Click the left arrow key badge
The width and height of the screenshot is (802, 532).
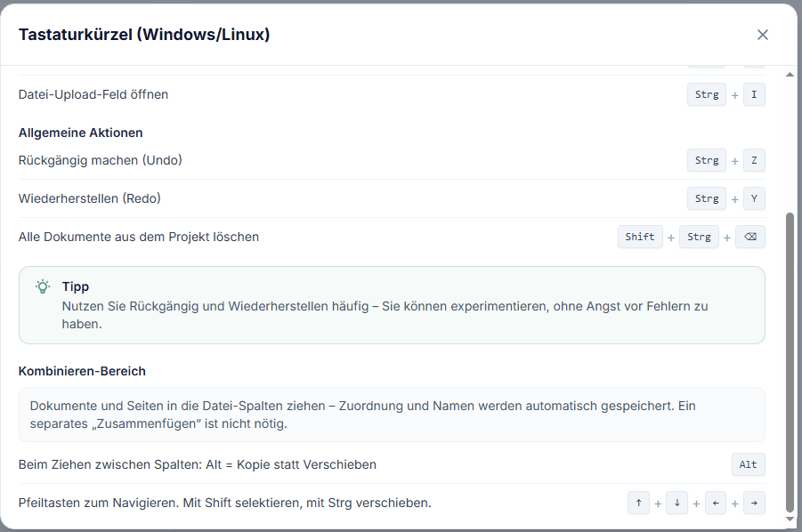716,504
